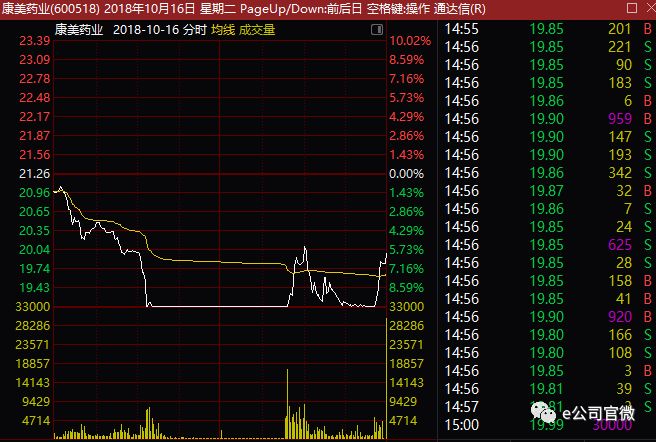Image resolution: width=656 pixels, height=442 pixels.
Task: Click the tallest volume bar at market close
Action: [386, 378]
